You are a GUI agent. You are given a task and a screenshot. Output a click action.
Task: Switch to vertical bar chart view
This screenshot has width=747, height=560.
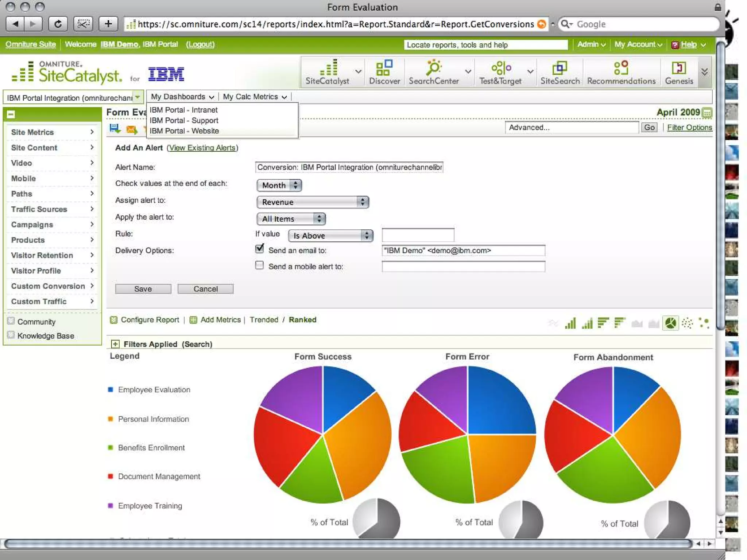point(570,323)
